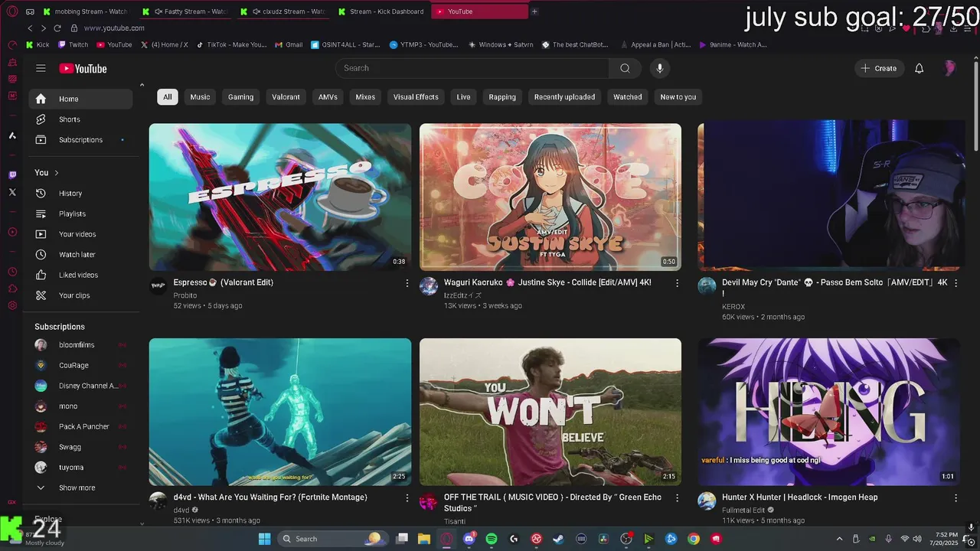Select the New to you chip
This screenshot has height=551, width=980.
pyautogui.click(x=678, y=97)
